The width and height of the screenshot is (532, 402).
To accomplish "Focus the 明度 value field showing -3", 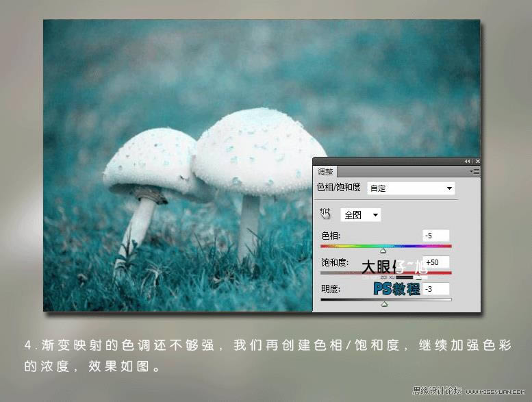I will tap(436, 289).
